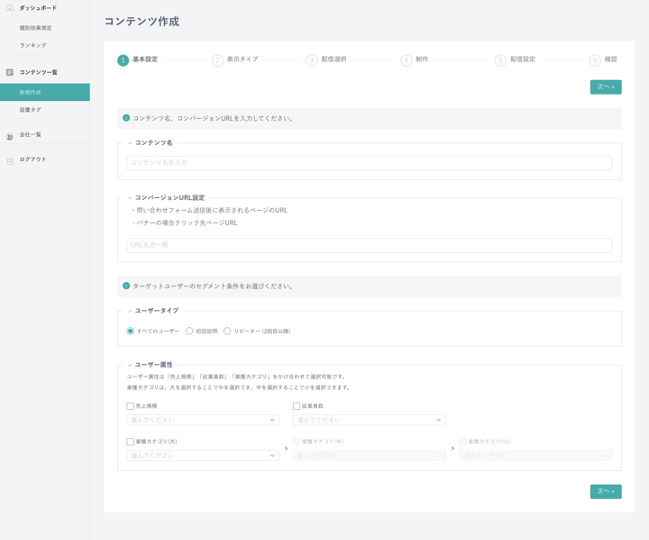649x540 pixels.
Task: Focus the コンテンツ名 input field
Action: tap(369, 162)
